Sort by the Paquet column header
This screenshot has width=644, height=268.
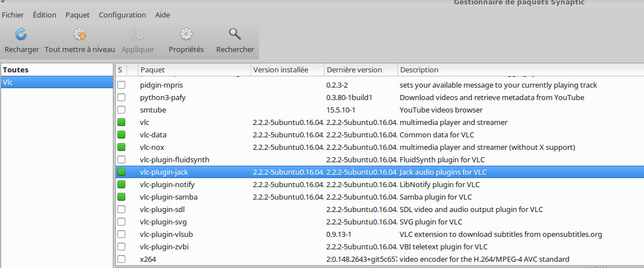194,70
